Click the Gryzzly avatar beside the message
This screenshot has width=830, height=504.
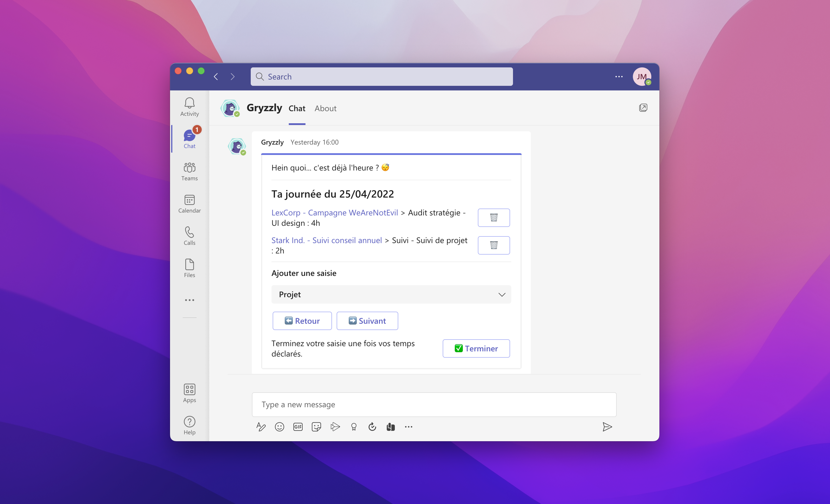point(237,147)
